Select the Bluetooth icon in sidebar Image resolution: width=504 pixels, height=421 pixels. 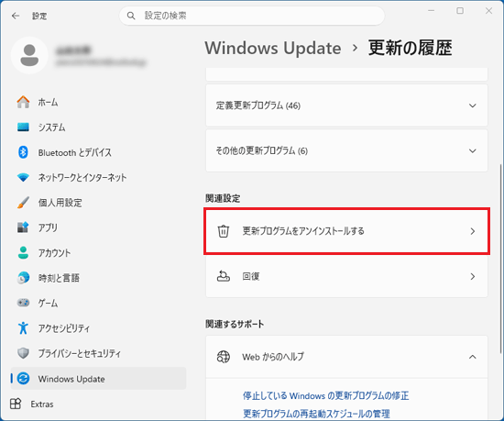pyautogui.click(x=23, y=152)
